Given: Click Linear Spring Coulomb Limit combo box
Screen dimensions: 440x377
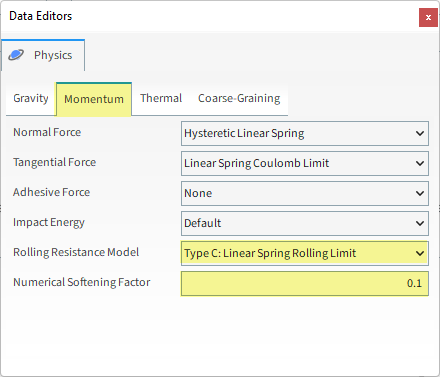Looking at the screenshot, I should click(x=305, y=163).
